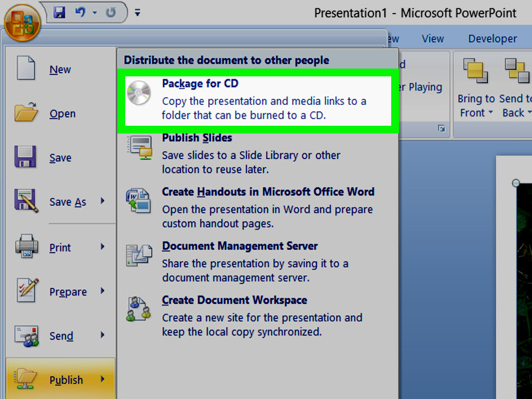Select Print menu entry

60,248
